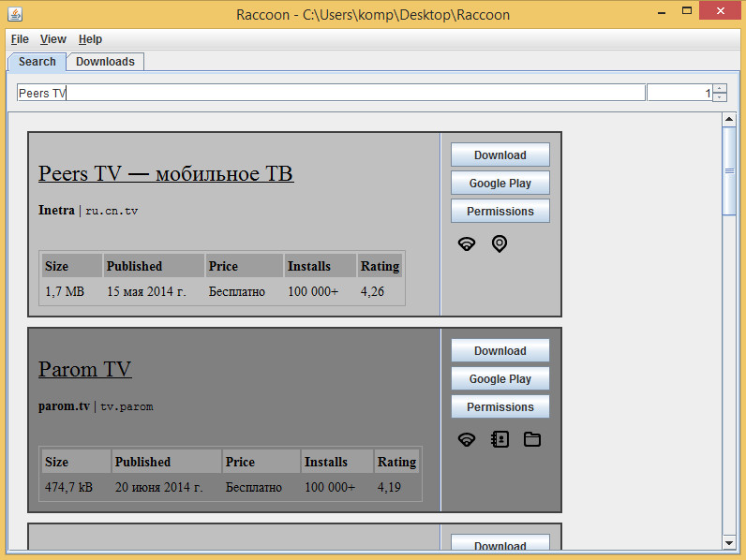746x560 pixels.
Task: Click the scrollbar up arrow
Action: [729, 119]
